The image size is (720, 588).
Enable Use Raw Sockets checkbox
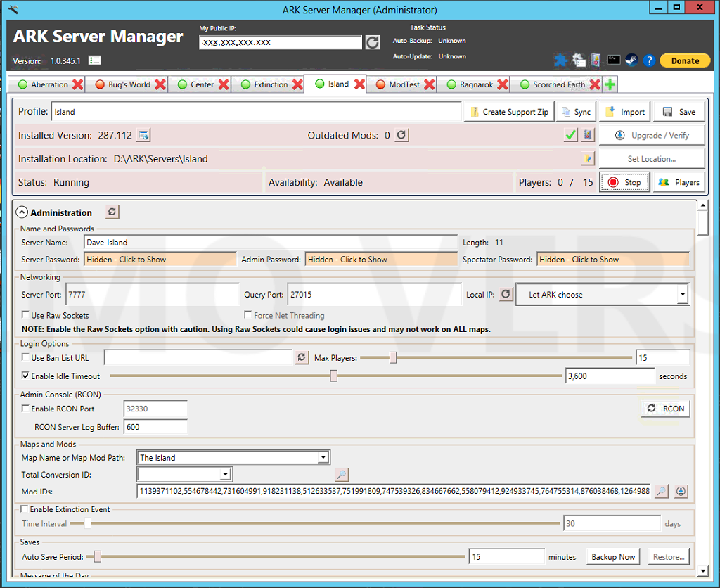tap(26, 314)
